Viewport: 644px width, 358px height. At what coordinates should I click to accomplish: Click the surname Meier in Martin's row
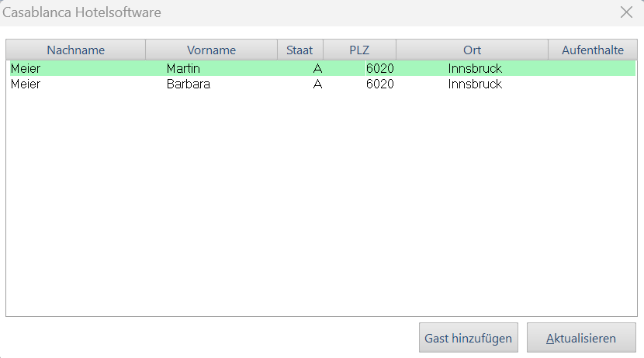pyautogui.click(x=26, y=69)
